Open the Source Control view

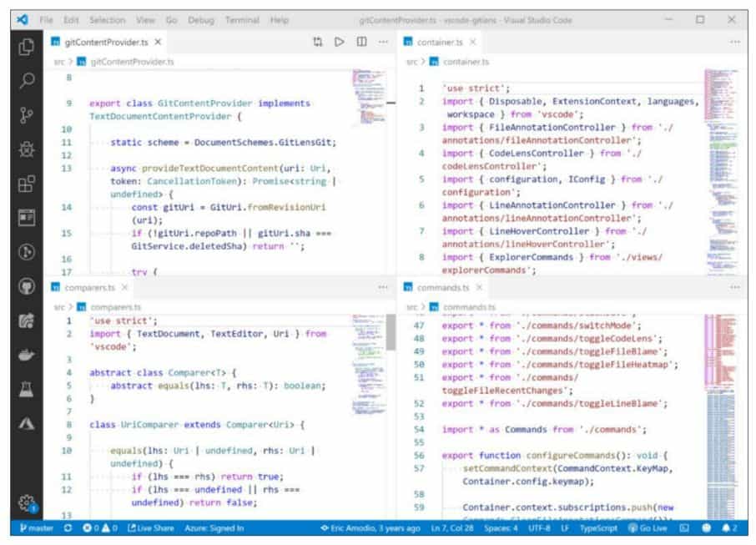pos(27,115)
